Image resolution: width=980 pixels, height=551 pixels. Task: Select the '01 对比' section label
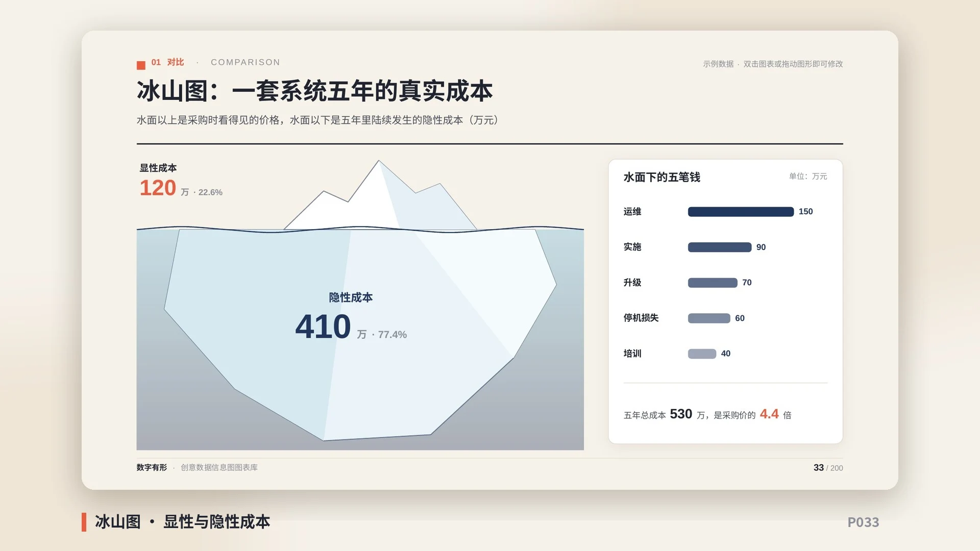point(167,62)
